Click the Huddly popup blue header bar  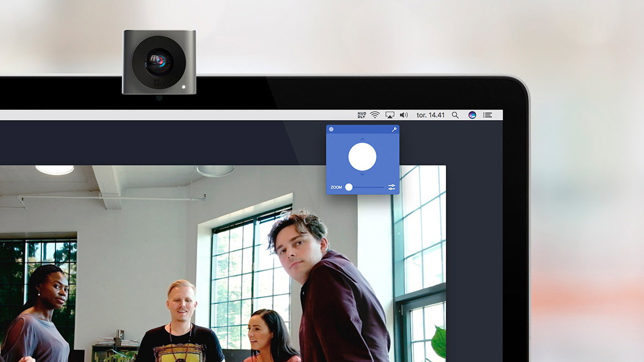[x=363, y=129]
